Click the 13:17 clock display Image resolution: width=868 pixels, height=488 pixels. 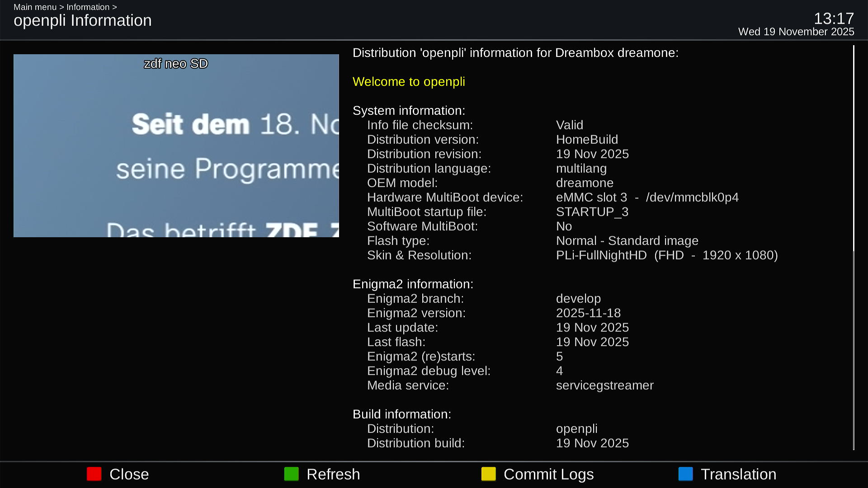[x=834, y=19]
